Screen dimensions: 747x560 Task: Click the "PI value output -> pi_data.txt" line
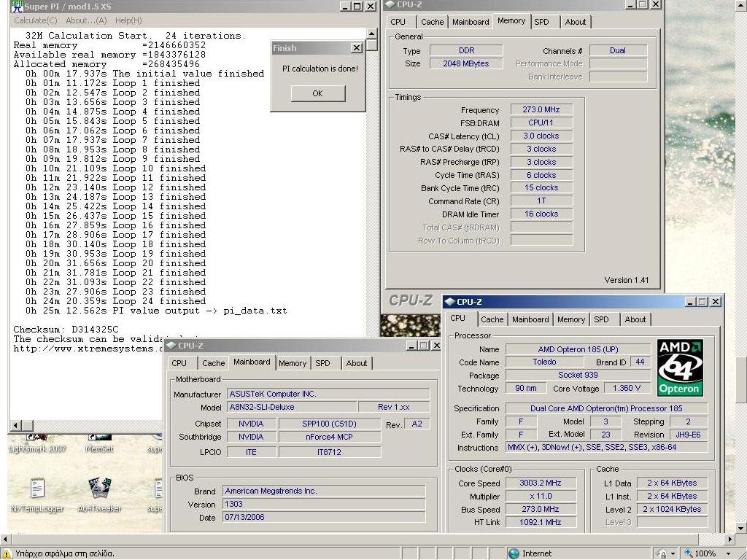pos(156,311)
